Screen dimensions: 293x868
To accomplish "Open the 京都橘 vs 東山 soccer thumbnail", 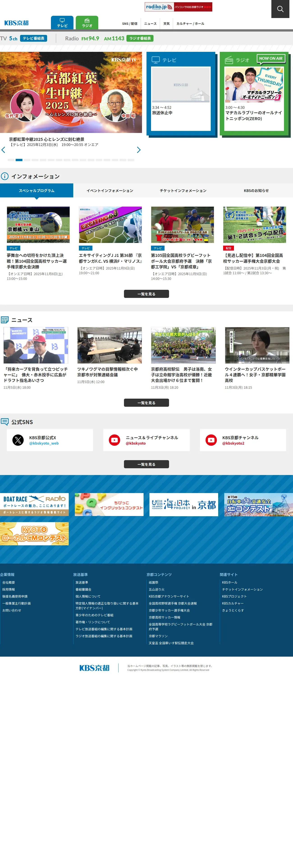I will tap(38, 225).
